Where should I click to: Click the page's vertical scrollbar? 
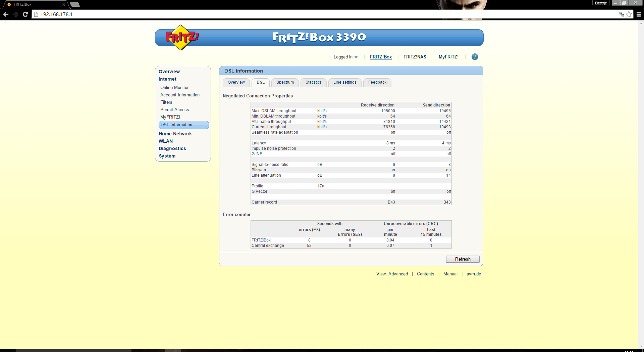tap(641, 185)
